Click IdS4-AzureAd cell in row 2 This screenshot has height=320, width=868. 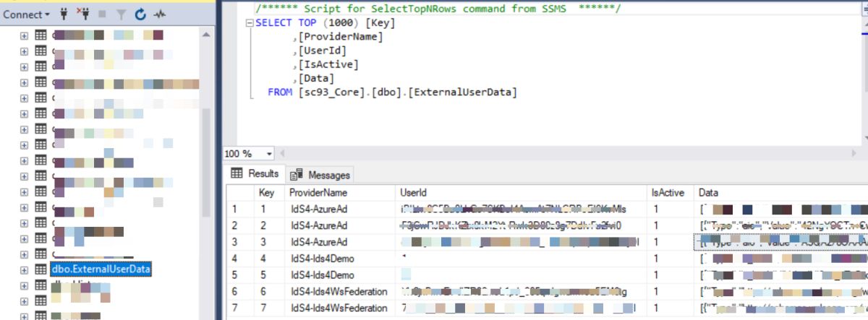click(x=340, y=225)
